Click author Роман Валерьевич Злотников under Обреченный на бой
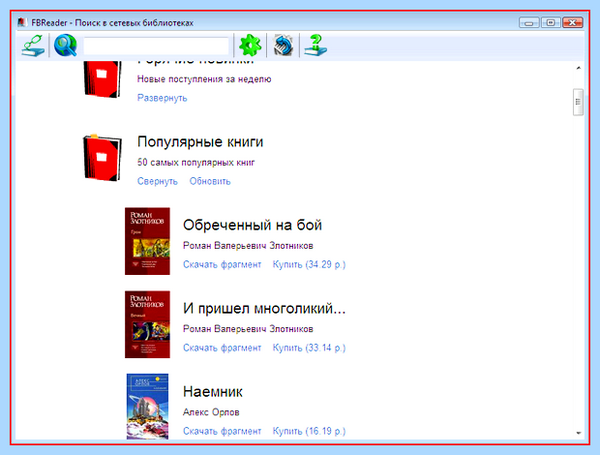Image resolution: width=600 pixels, height=455 pixels. pyautogui.click(x=248, y=246)
